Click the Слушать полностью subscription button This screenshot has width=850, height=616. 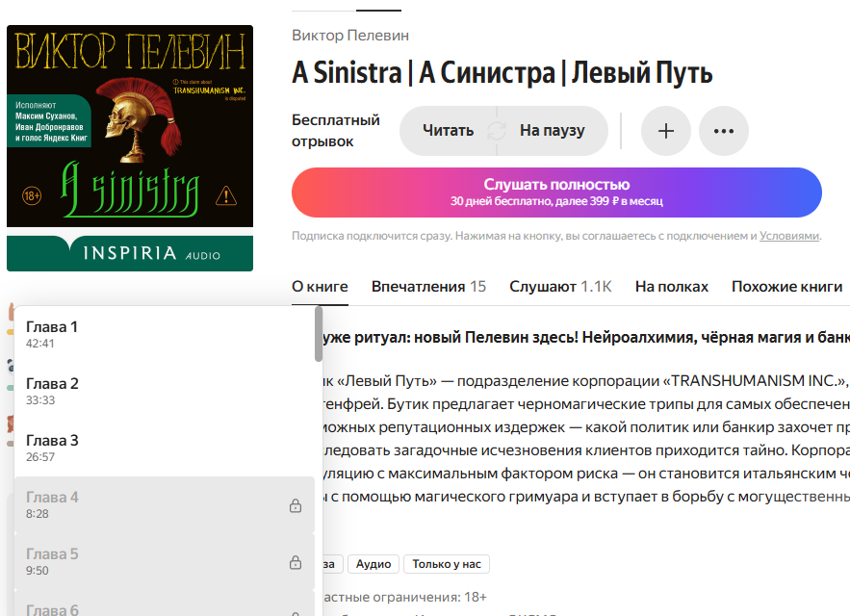click(x=556, y=192)
